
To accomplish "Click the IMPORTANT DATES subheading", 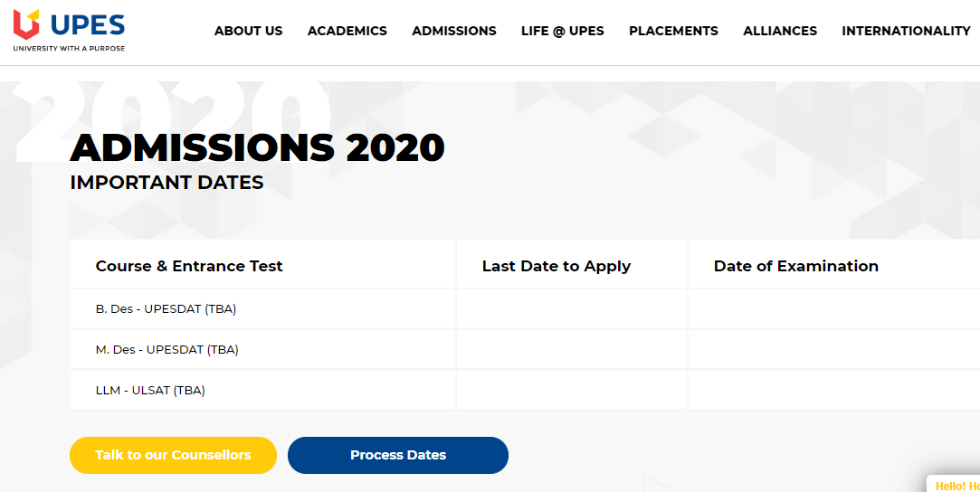I will [167, 183].
